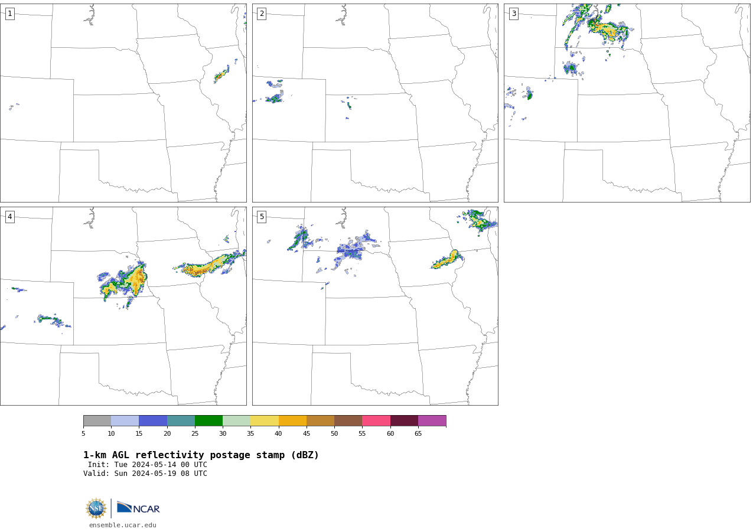Open ensemble member 4 reflectivity map

pos(123,306)
